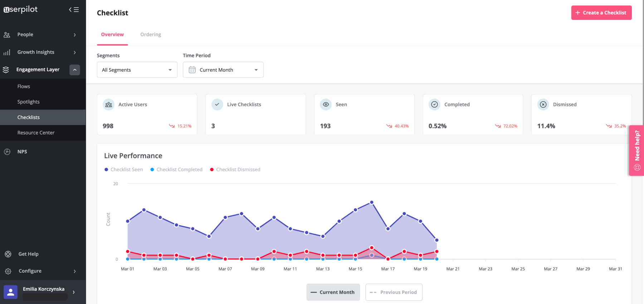Image resolution: width=644 pixels, height=304 pixels.
Task: Open the Current Month time period dropdown
Action: click(x=223, y=70)
